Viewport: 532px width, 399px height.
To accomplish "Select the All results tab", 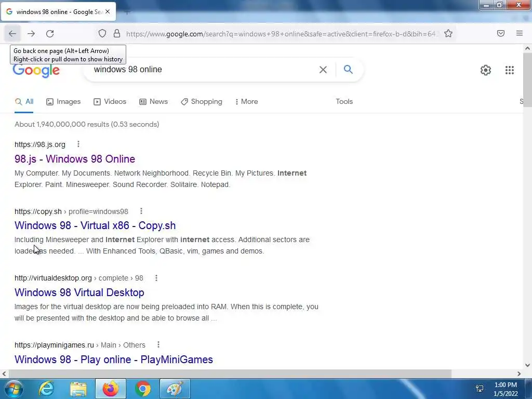I will (x=24, y=101).
